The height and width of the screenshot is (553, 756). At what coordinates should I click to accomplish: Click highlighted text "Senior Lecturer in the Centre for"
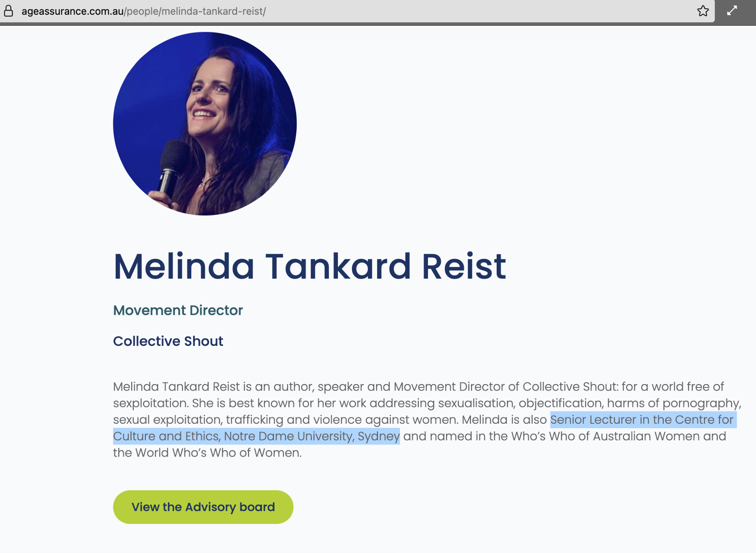point(641,420)
